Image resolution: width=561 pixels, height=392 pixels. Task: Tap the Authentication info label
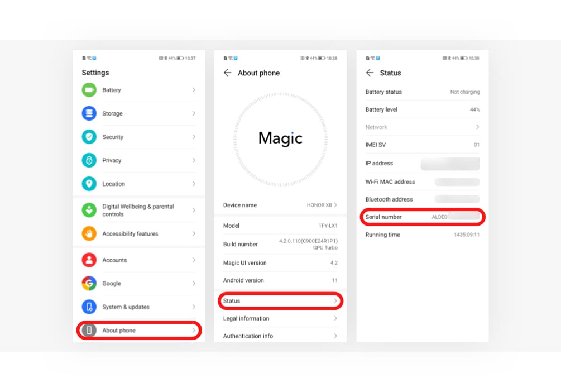pyautogui.click(x=248, y=336)
